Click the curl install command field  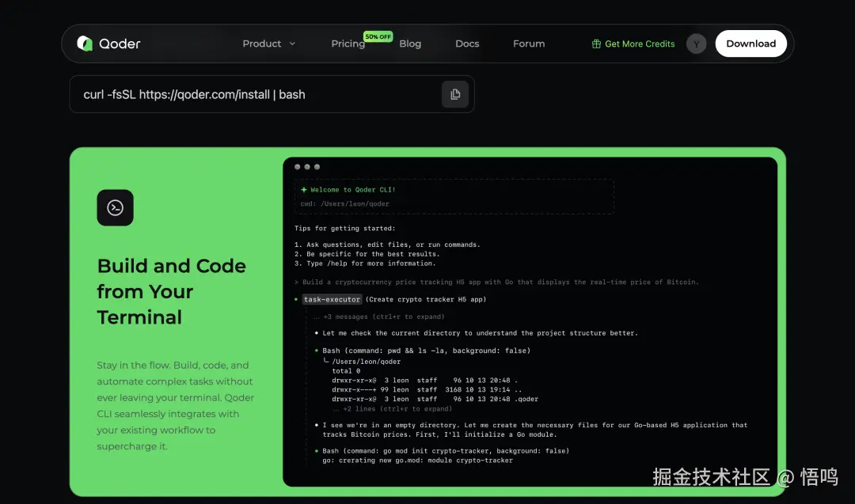pos(272,94)
